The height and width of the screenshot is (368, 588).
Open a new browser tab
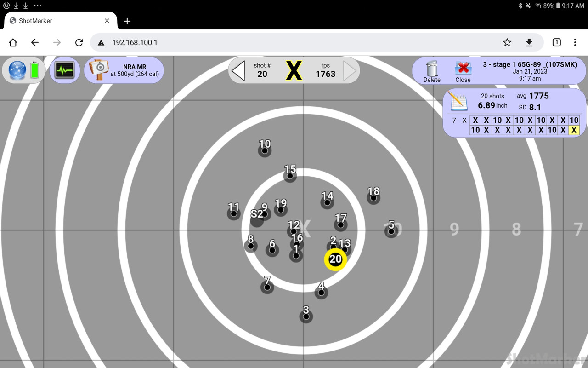click(127, 21)
